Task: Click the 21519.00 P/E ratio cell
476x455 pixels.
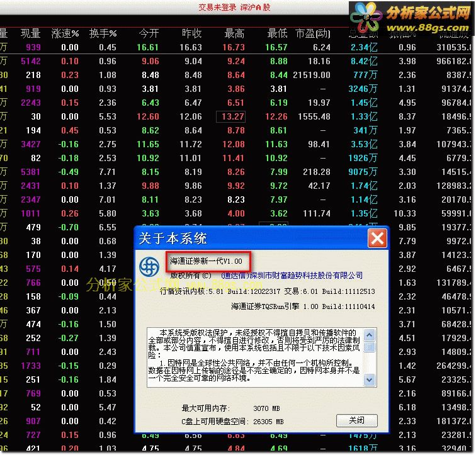Action: [x=312, y=75]
